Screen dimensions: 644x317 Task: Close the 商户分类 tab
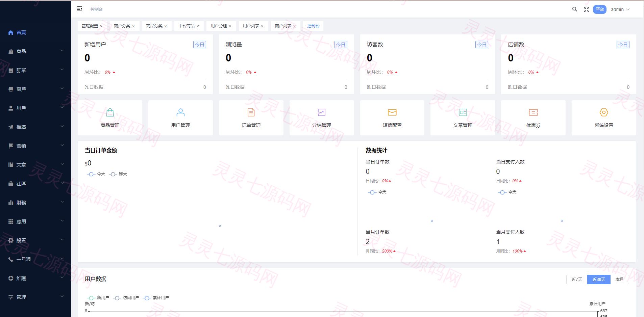click(133, 26)
